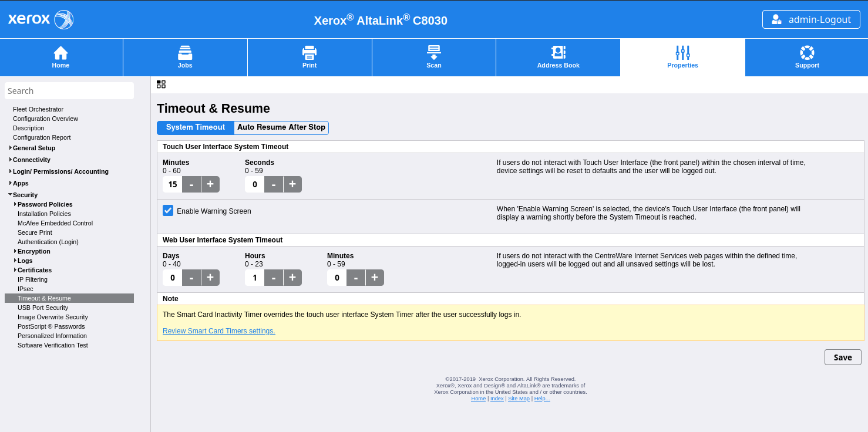Uncheck Enable Warning Screen checkbox

[x=168, y=211]
